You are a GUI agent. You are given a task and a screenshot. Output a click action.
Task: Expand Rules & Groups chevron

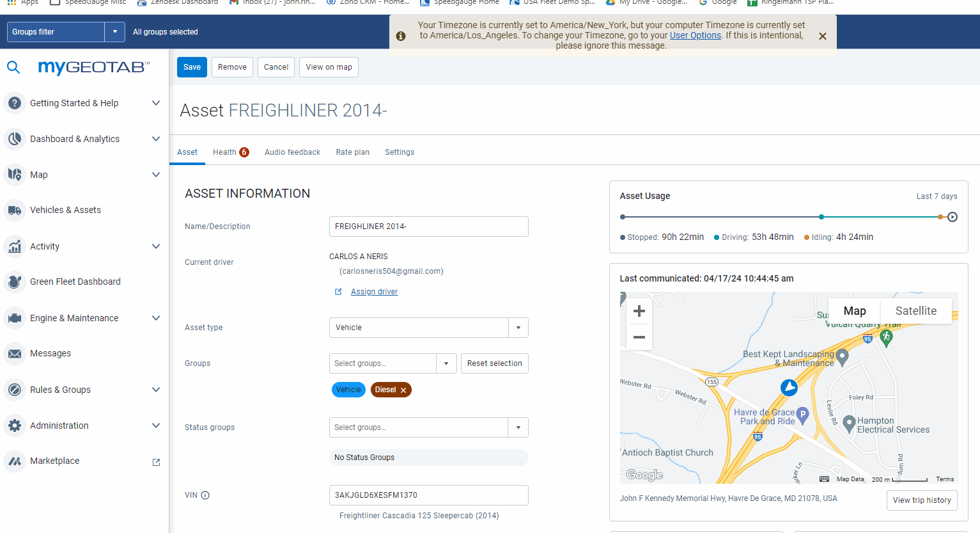pyautogui.click(x=155, y=390)
